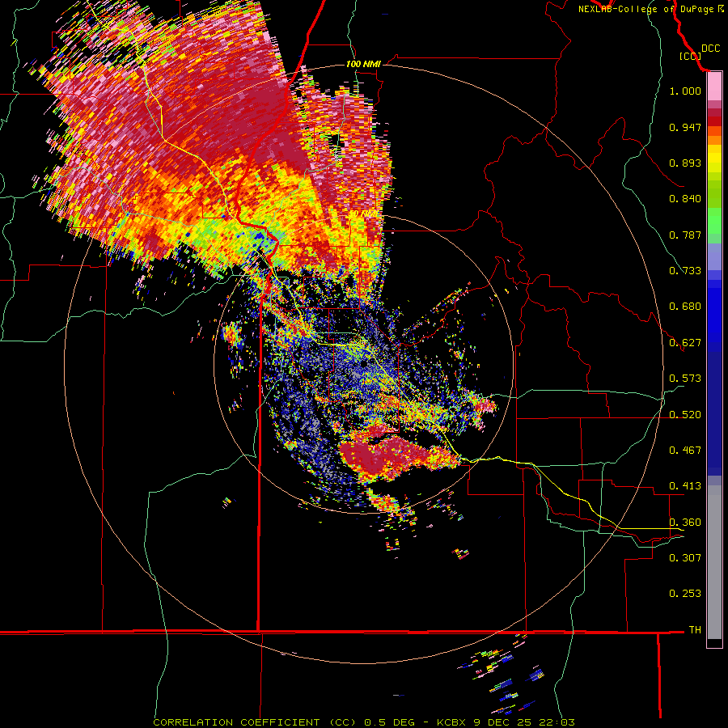
Task: Click the 0.787 legend value
Action: coord(685,235)
